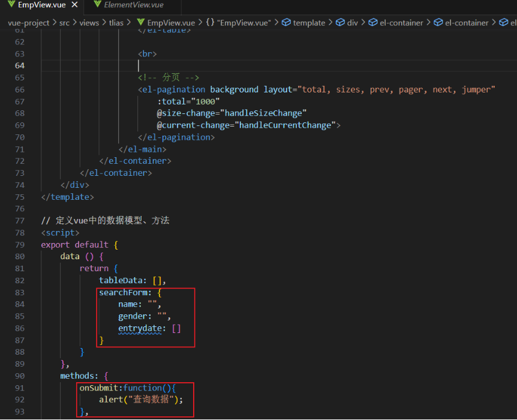The width and height of the screenshot is (517, 420).
Task: Open the tlias folder from the breadcrumb
Action: coord(116,22)
